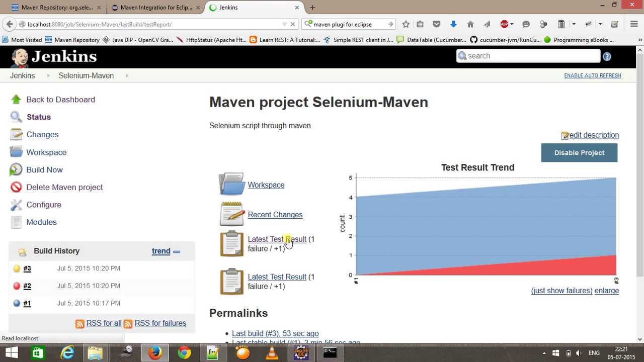
Task: Open VLC from the taskbar
Action: point(272,353)
